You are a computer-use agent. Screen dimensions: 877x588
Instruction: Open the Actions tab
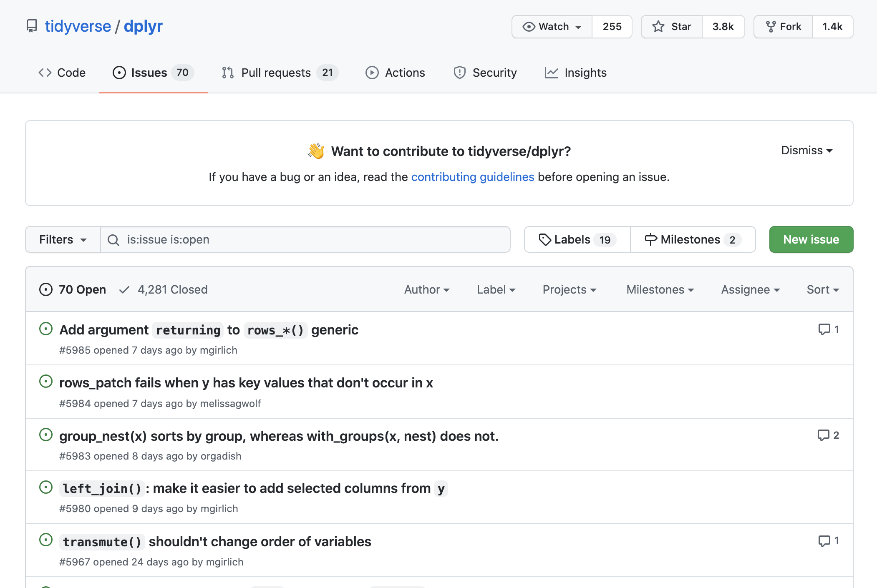tap(395, 73)
